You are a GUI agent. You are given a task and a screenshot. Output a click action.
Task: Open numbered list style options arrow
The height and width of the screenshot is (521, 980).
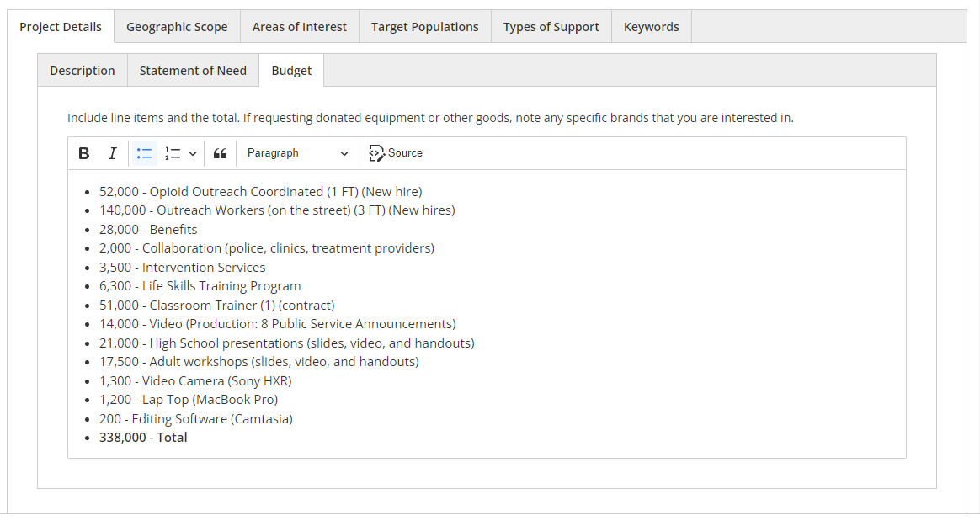click(193, 153)
